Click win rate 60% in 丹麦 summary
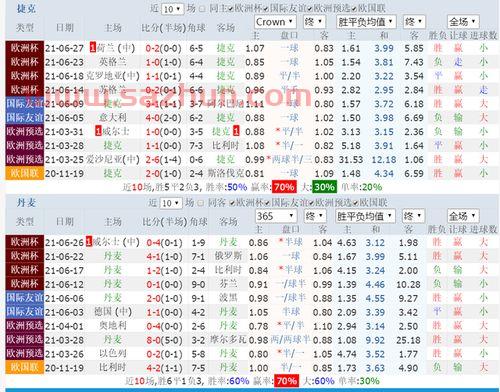 click(239, 381)
